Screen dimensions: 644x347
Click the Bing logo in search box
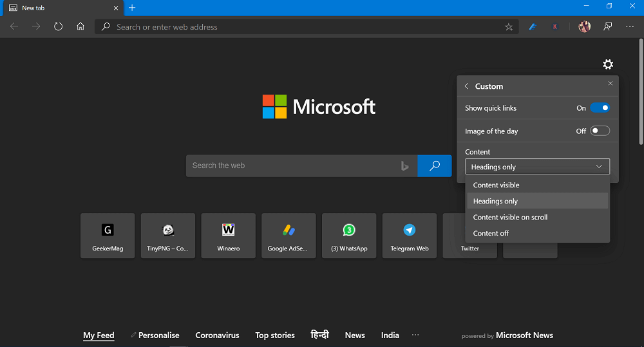click(404, 166)
